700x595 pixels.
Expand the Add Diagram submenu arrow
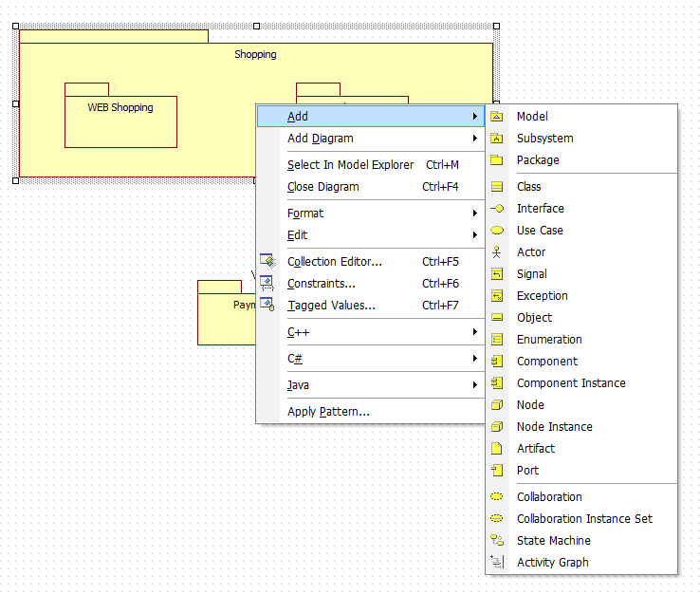(475, 139)
